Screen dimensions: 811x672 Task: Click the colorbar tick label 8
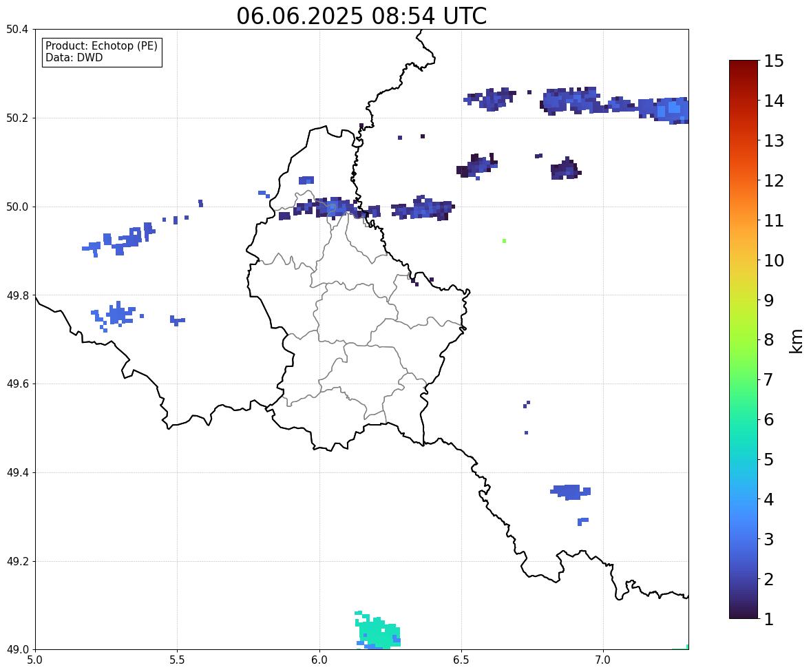point(769,340)
